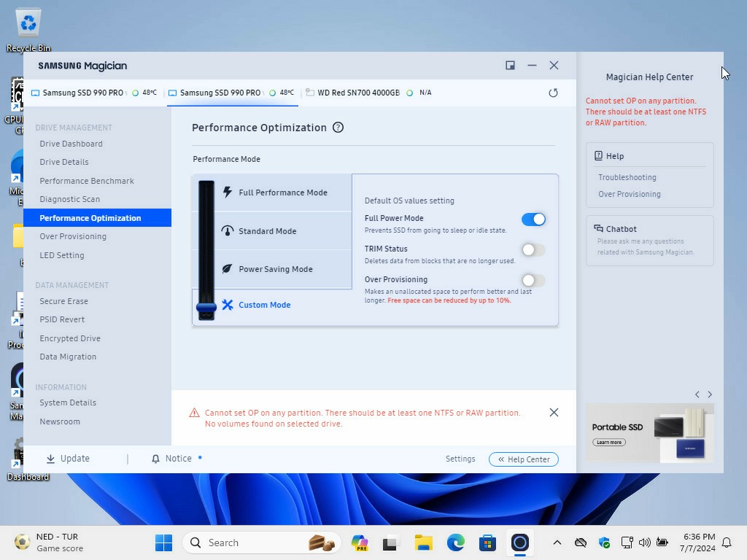Disable the Full Power Mode toggle
Viewport: 747px width, 560px height.
[533, 219]
